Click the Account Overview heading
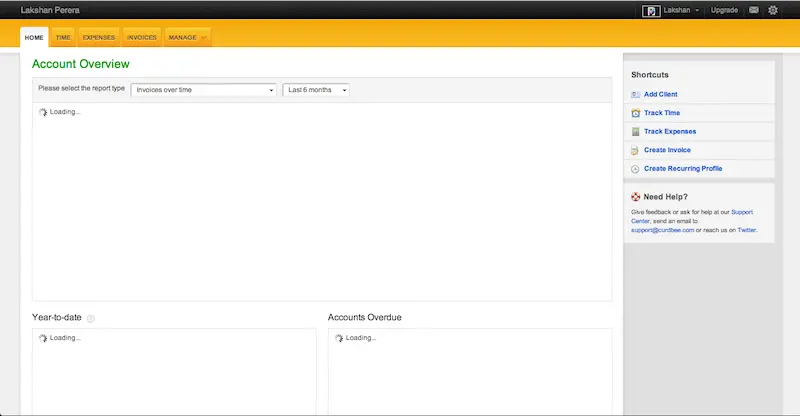 pyautogui.click(x=81, y=64)
